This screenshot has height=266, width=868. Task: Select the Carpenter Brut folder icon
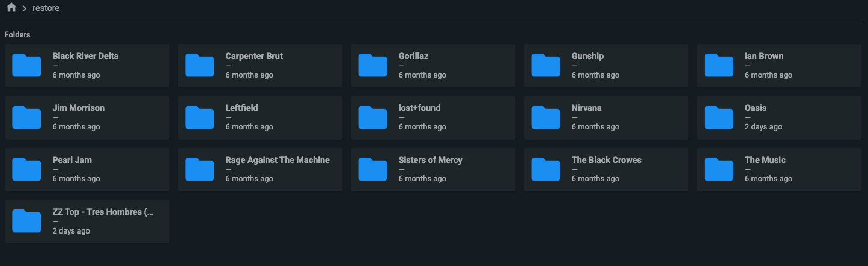(x=199, y=66)
